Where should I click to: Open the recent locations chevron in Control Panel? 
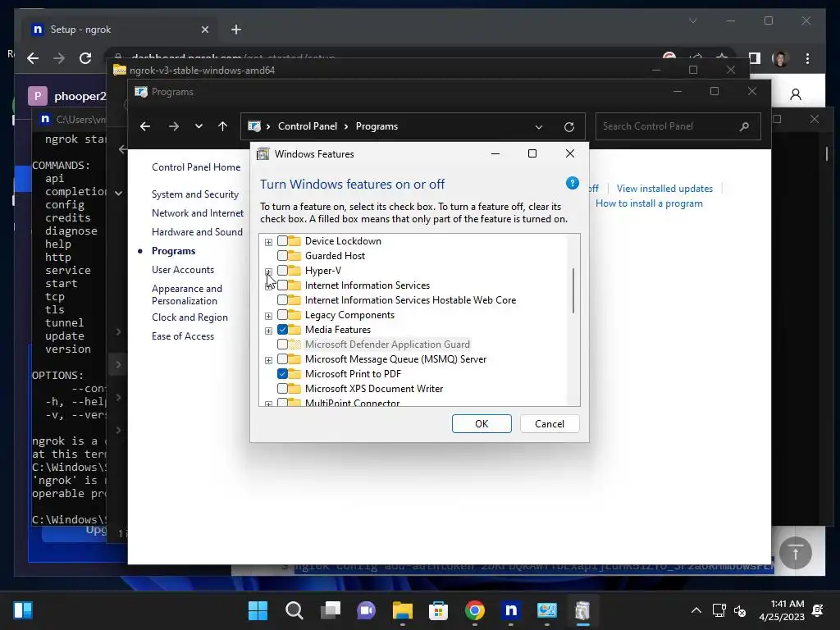pos(199,126)
